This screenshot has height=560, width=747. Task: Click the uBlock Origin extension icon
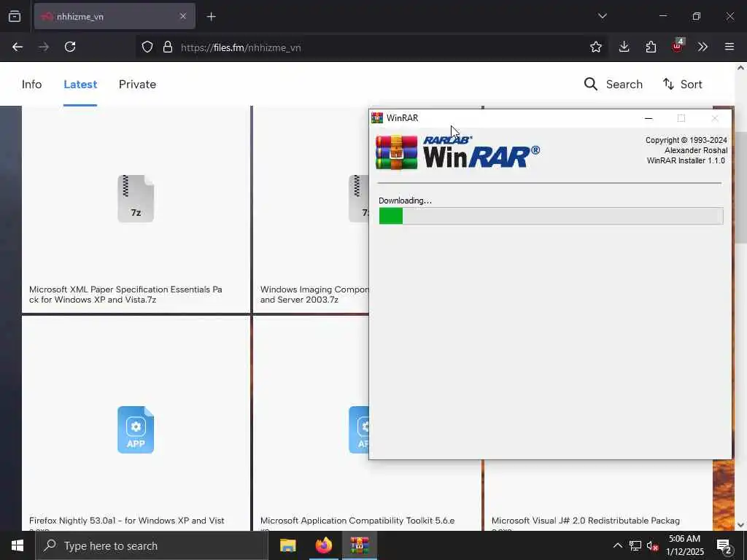pyautogui.click(x=678, y=46)
